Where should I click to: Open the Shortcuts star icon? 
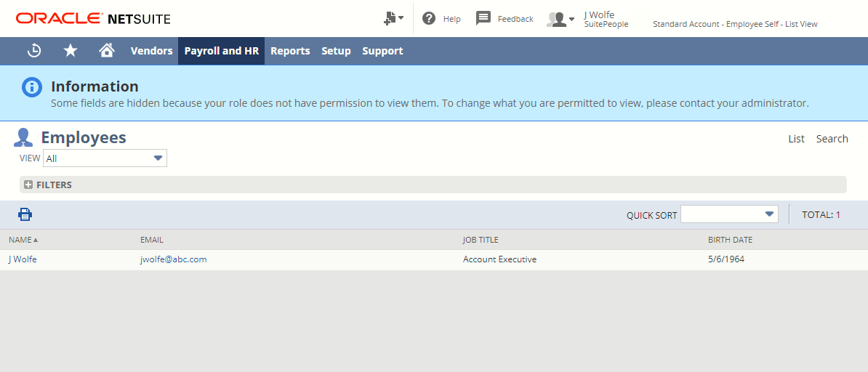click(x=71, y=51)
